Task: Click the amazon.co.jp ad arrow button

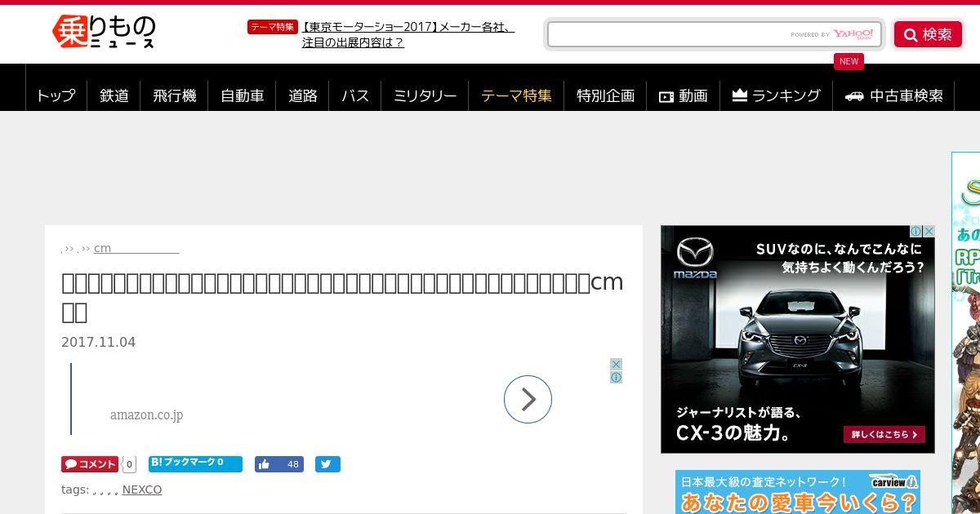Action: (x=528, y=399)
